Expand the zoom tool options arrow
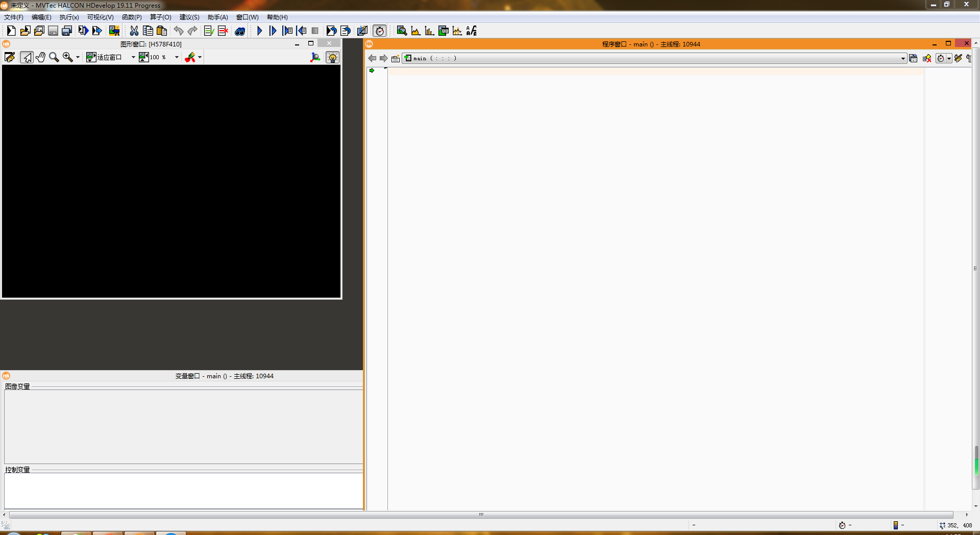The width and height of the screenshot is (980, 535). (78, 57)
